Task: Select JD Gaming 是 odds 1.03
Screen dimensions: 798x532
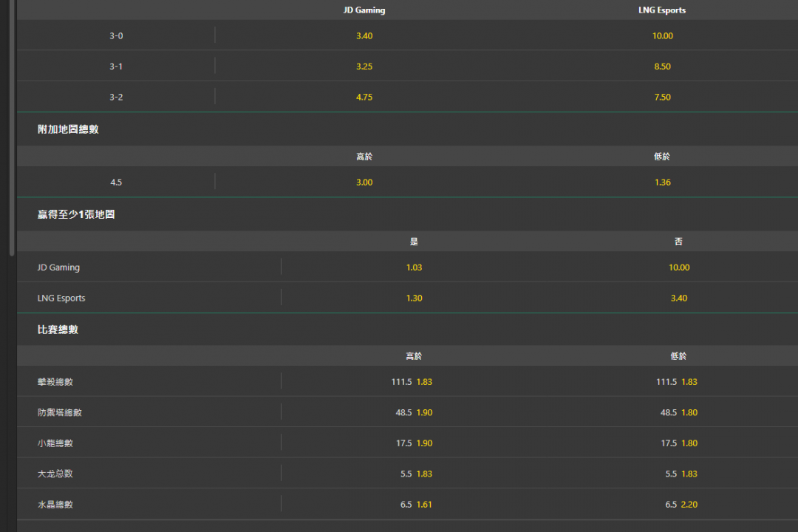Action: 414,267
